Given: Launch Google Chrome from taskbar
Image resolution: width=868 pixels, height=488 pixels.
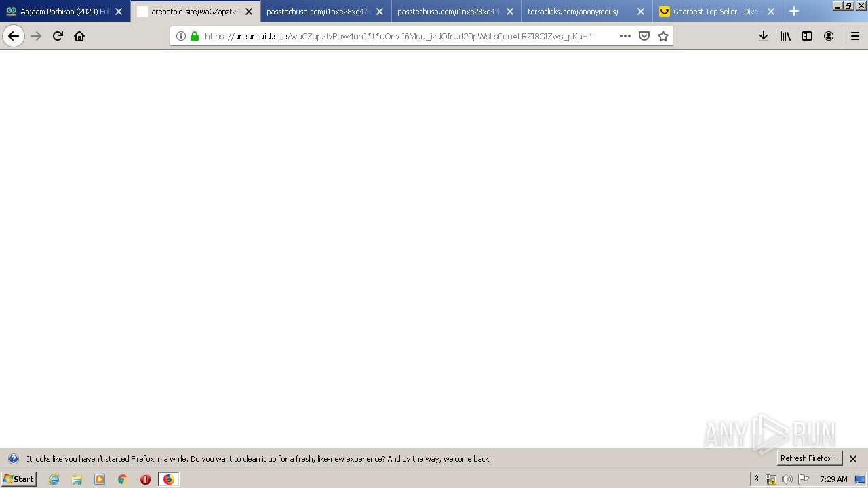Looking at the screenshot, I should point(123,479).
